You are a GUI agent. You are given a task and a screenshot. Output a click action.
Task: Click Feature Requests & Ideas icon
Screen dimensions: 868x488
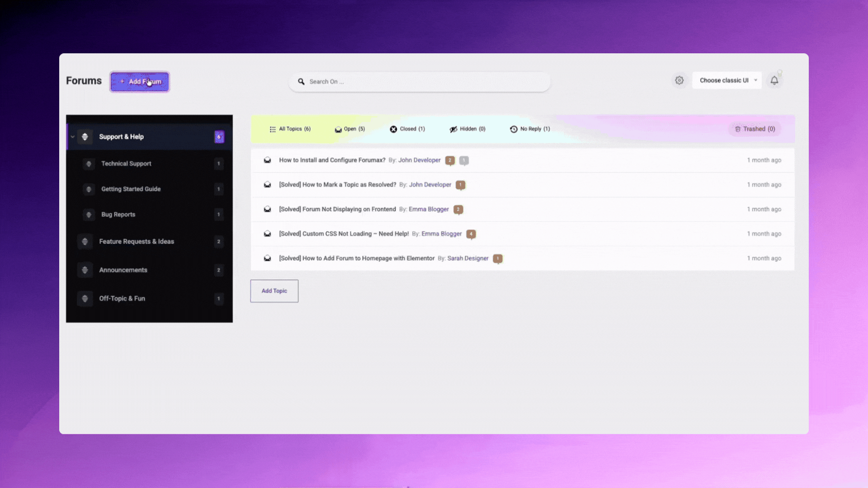point(85,242)
